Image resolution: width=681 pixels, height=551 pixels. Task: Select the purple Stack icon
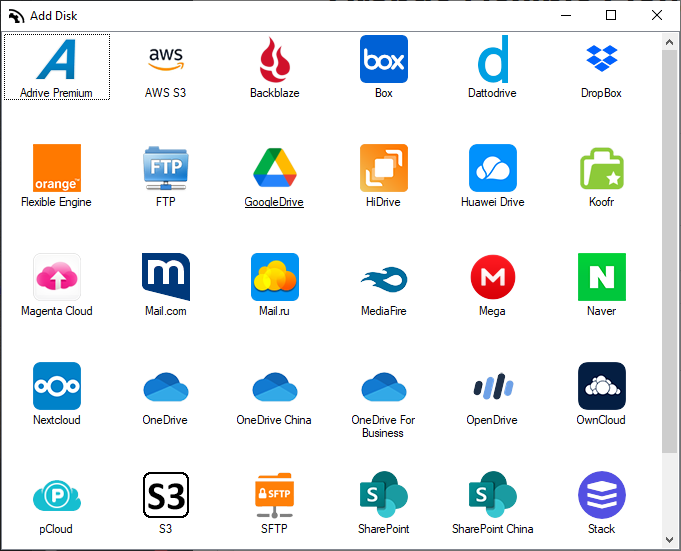(602, 495)
